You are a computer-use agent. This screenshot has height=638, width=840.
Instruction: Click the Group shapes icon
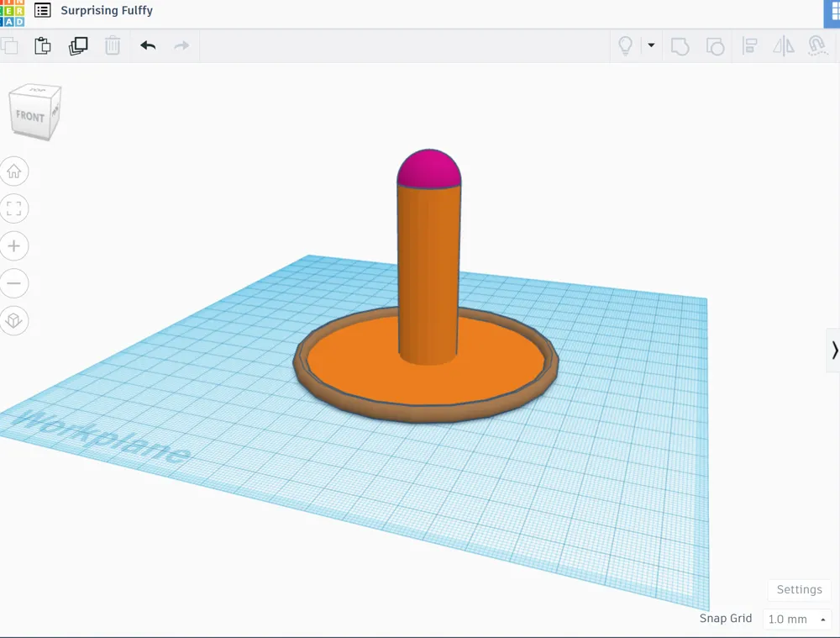click(680, 46)
